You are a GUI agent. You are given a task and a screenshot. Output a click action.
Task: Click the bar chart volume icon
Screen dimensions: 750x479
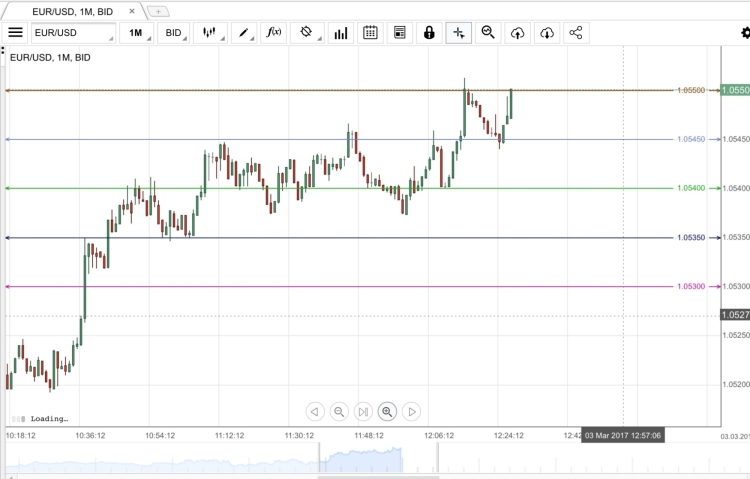tap(341, 33)
